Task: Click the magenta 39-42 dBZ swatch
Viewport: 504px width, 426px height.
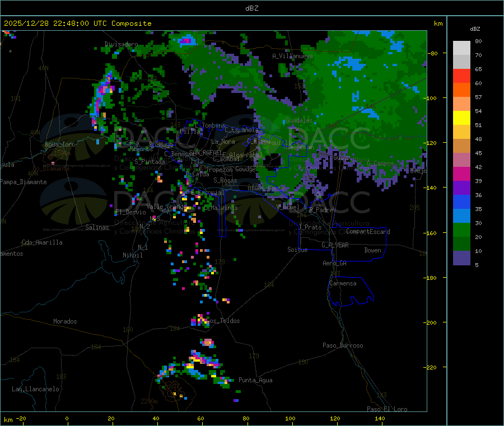Action: [x=461, y=174]
